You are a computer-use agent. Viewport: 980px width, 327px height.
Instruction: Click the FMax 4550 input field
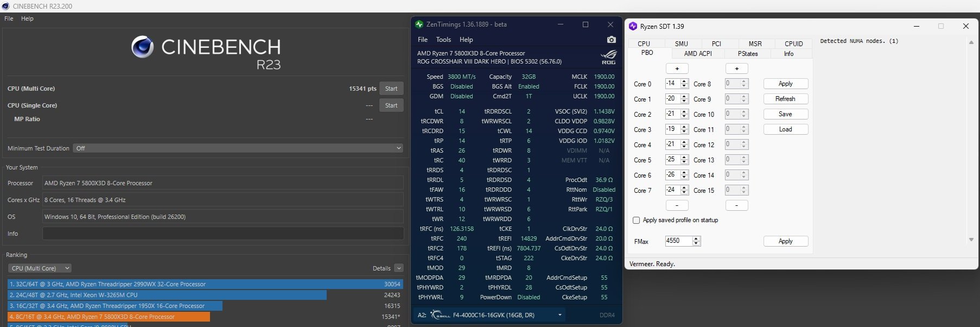coord(679,241)
